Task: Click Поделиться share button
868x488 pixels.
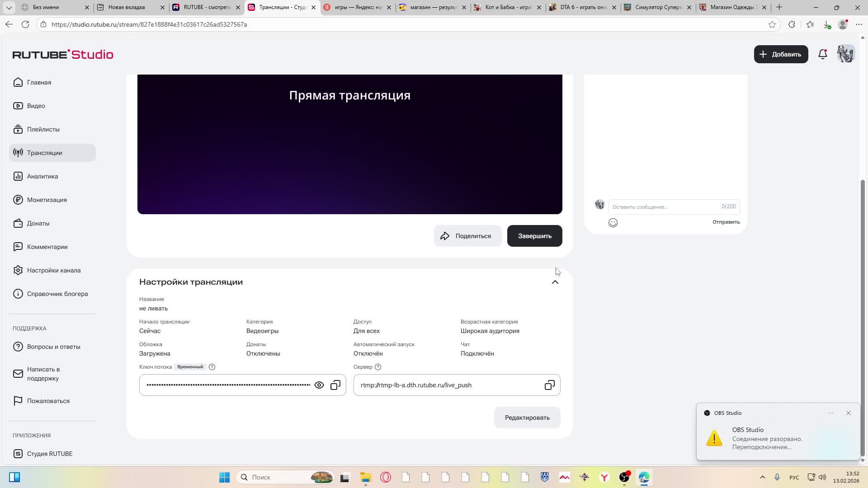Action: click(x=467, y=236)
